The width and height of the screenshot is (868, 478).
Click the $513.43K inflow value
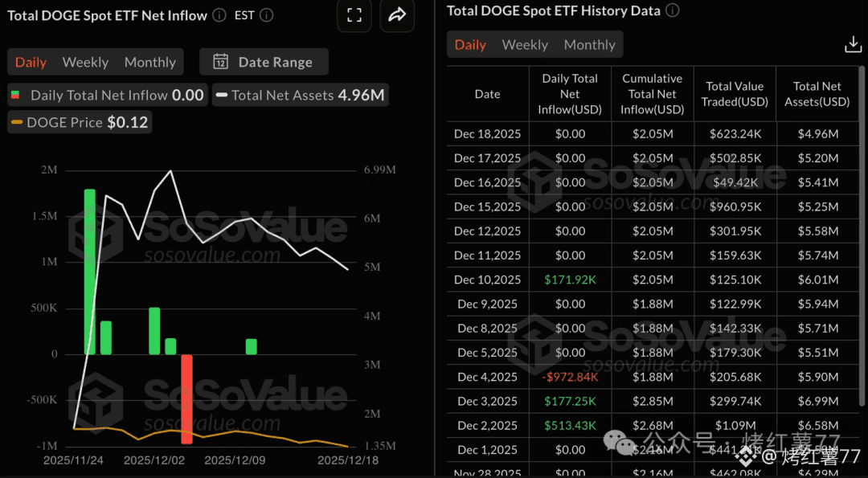570,426
